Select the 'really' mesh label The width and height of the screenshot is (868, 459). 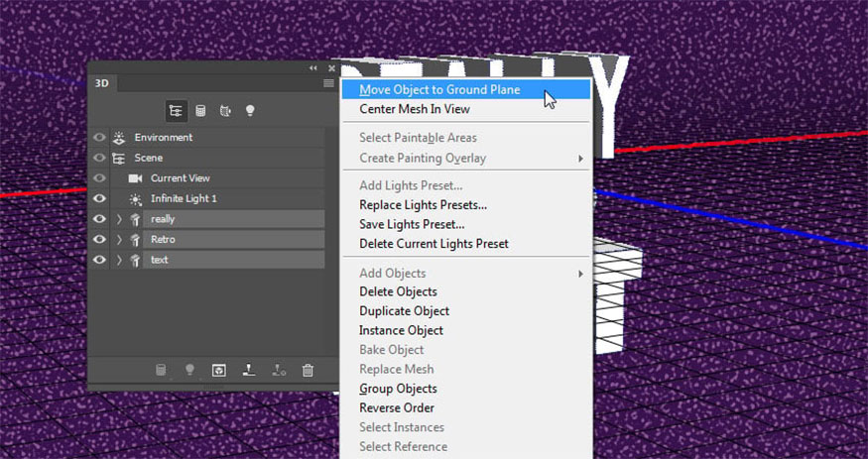pos(163,219)
